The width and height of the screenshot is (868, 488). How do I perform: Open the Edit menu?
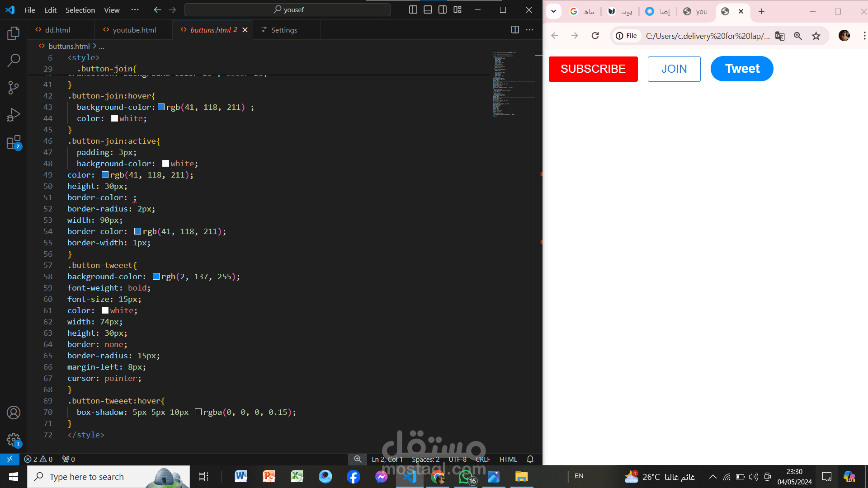[x=50, y=10]
